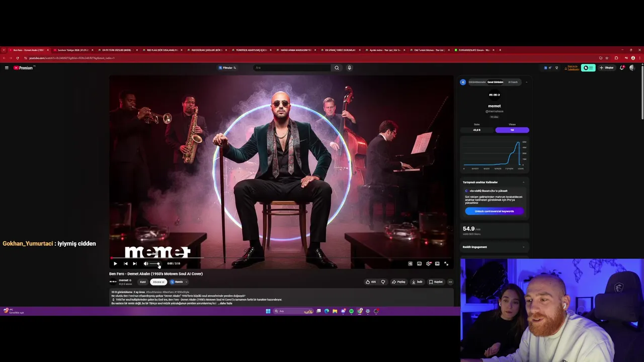Dislike the video with the thumbs-down
644x362 pixels.
(383, 282)
